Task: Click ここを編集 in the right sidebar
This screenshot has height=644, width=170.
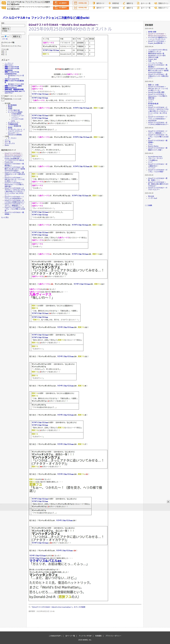Action: tap(148, 205)
